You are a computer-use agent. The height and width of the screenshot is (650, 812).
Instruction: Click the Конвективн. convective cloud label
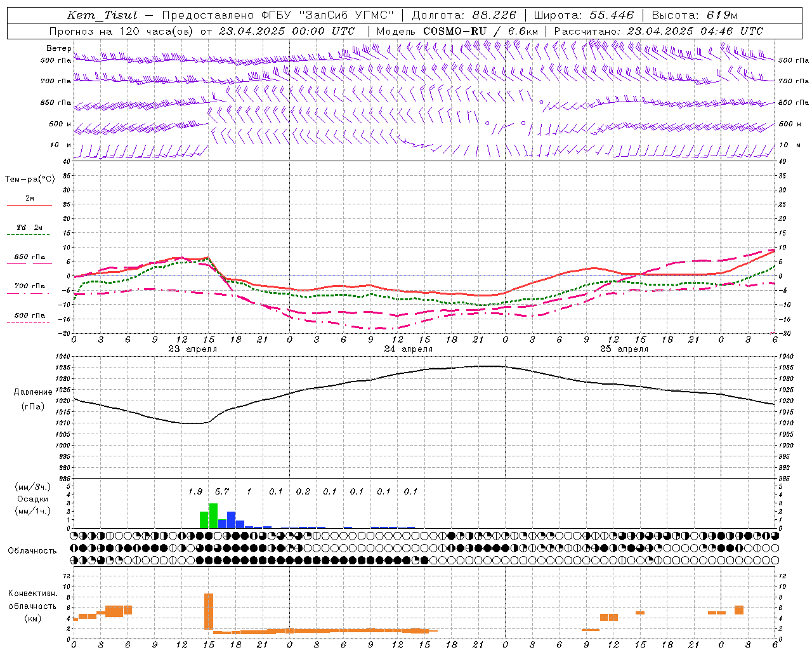coord(33,594)
